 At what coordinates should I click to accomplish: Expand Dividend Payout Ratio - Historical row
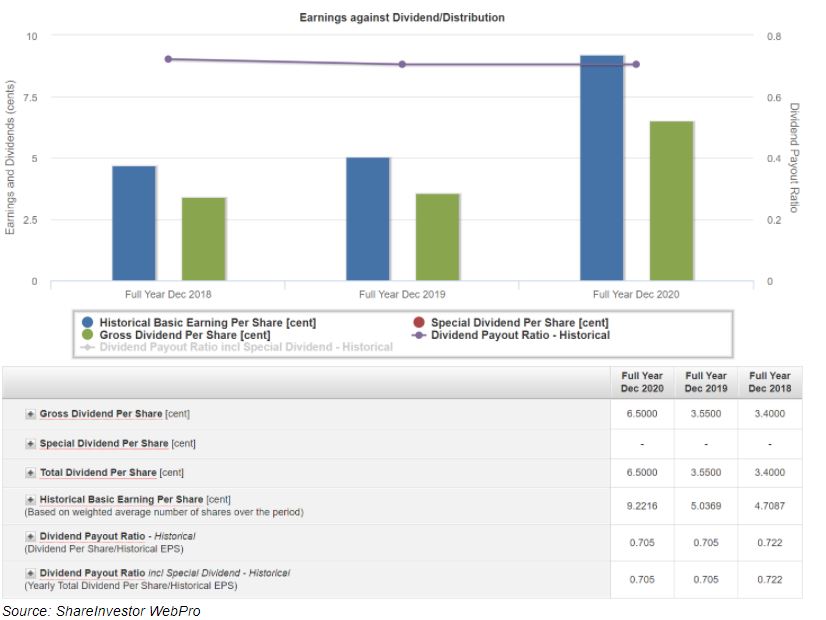(31, 537)
